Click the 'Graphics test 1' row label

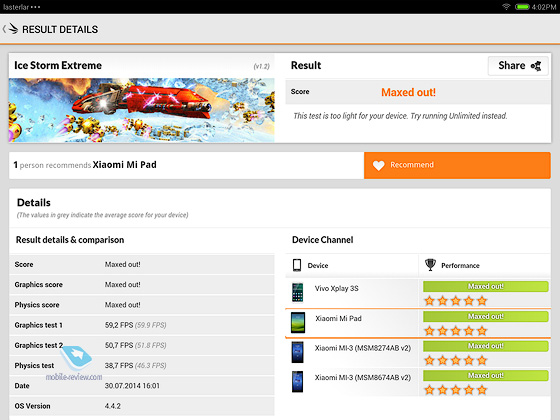tap(39, 325)
